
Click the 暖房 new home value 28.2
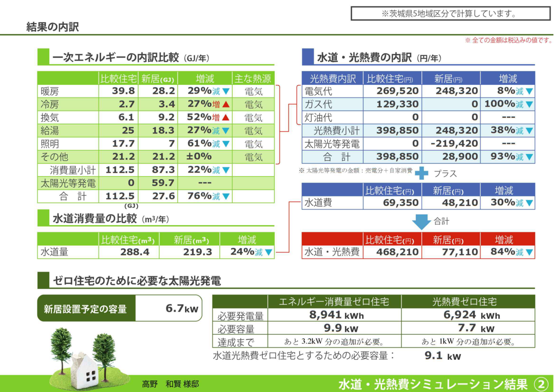pos(163,91)
